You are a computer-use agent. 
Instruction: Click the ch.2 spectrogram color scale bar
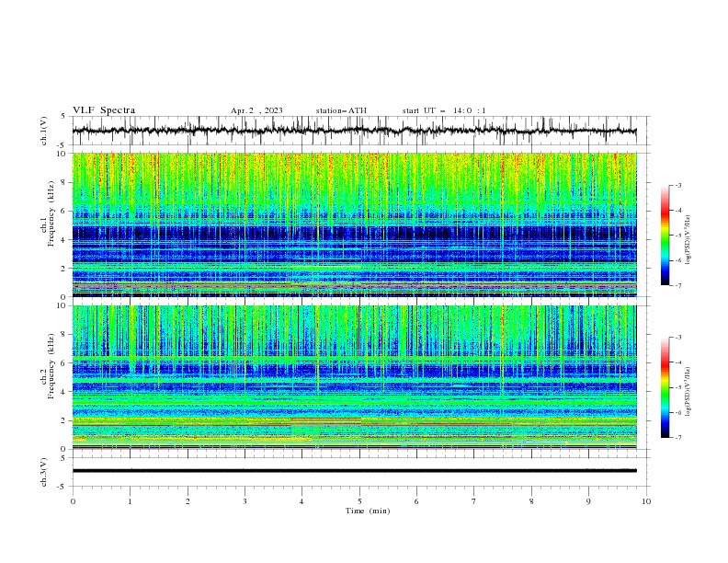pyautogui.click(x=665, y=387)
